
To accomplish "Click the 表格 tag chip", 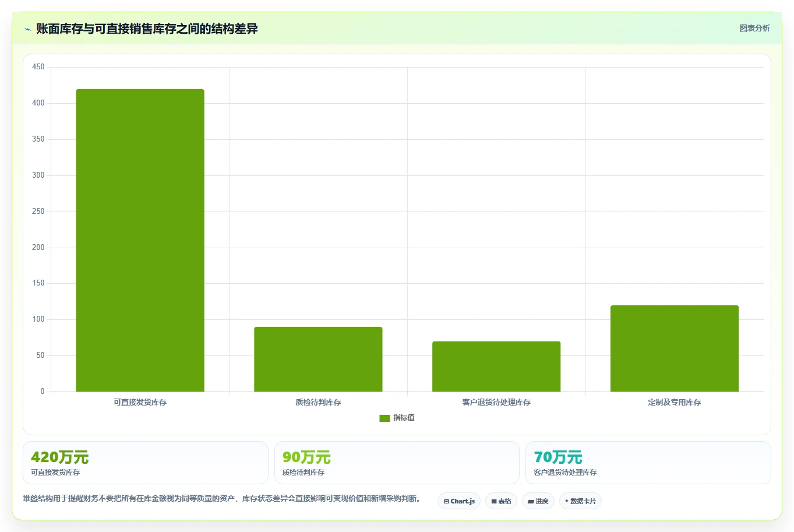I will (x=501, y=501).
